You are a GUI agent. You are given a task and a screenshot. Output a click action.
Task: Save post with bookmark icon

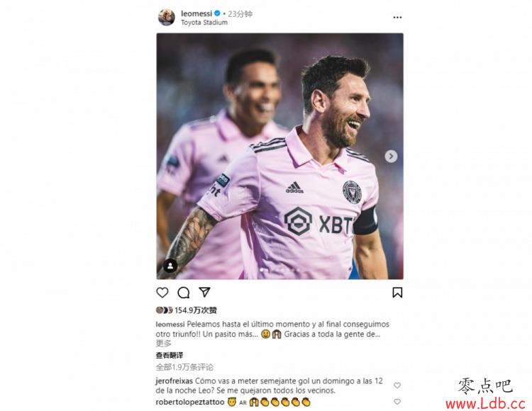pos(397,293)
